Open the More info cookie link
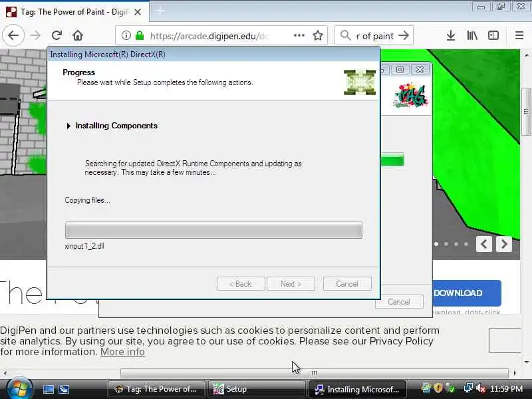The height and width of the screenshot is (399, 532). [122, 352]
